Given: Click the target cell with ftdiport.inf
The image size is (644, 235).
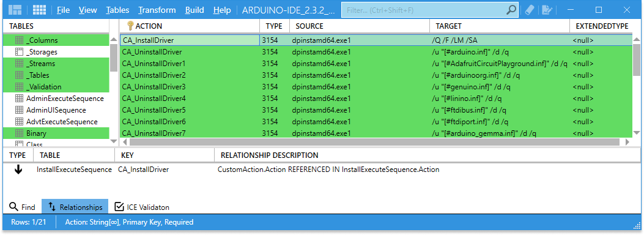Looking at the screenshot, I should click(x=500, y=122).
